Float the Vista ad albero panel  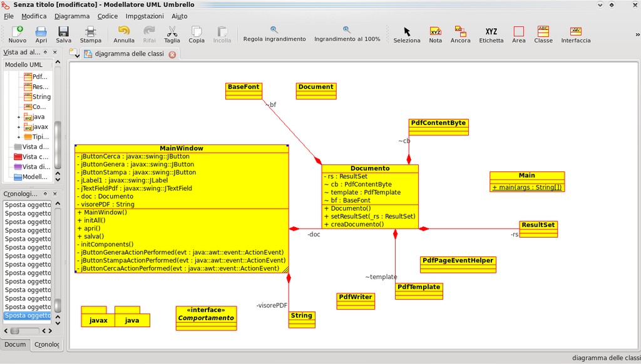pos(46,53)
